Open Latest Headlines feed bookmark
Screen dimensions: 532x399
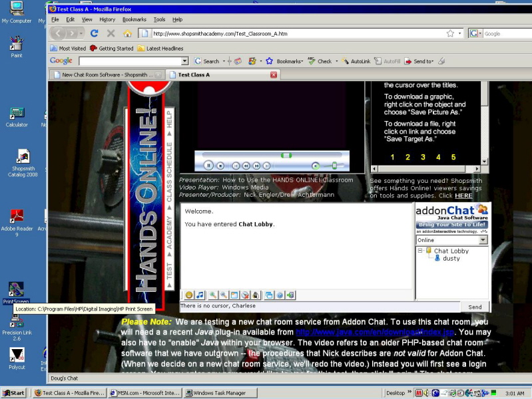(x=160, y=48)
